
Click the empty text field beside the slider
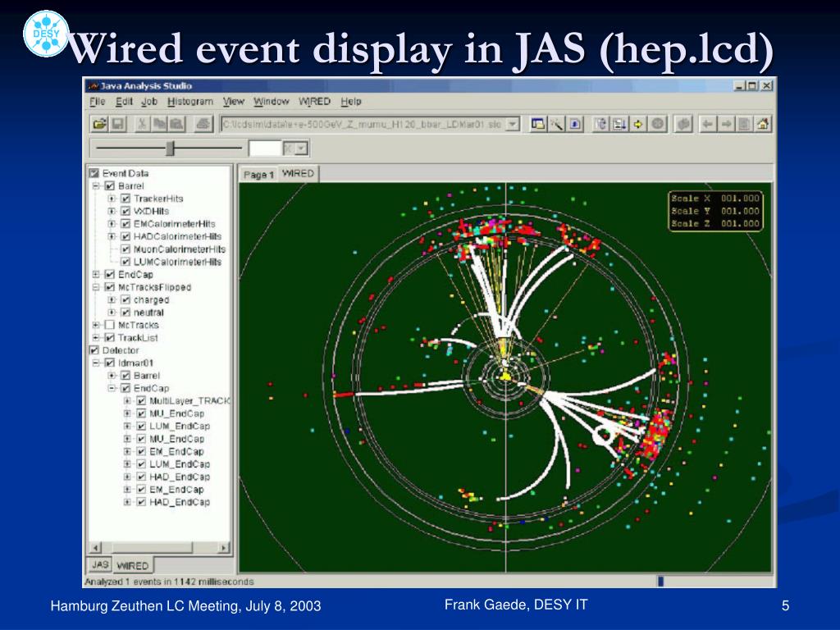click(265, 148)
